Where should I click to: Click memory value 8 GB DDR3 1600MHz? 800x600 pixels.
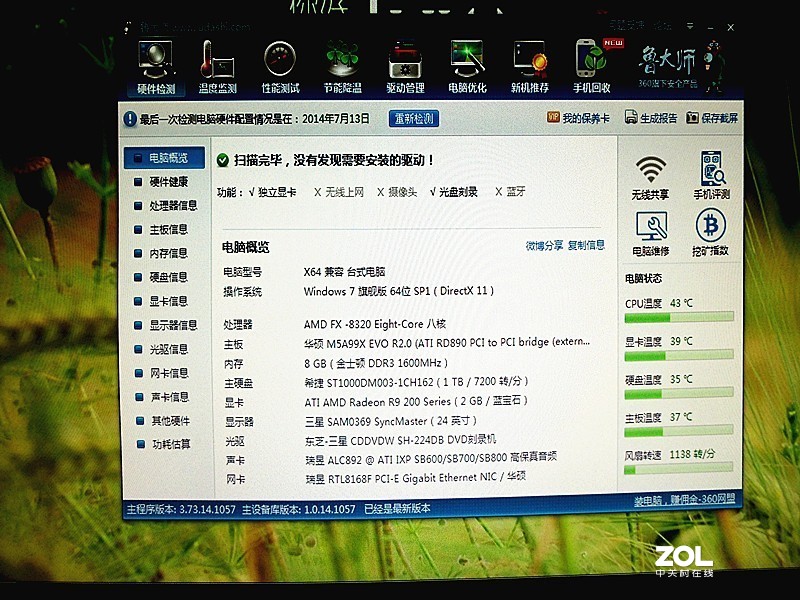[376, 363]
